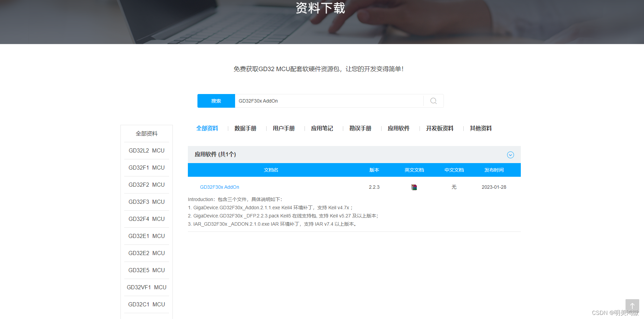This screenshot has width=644, height=319.
Task: Choose GD32E2 MCU in sidebar
Action: (146, 253)
